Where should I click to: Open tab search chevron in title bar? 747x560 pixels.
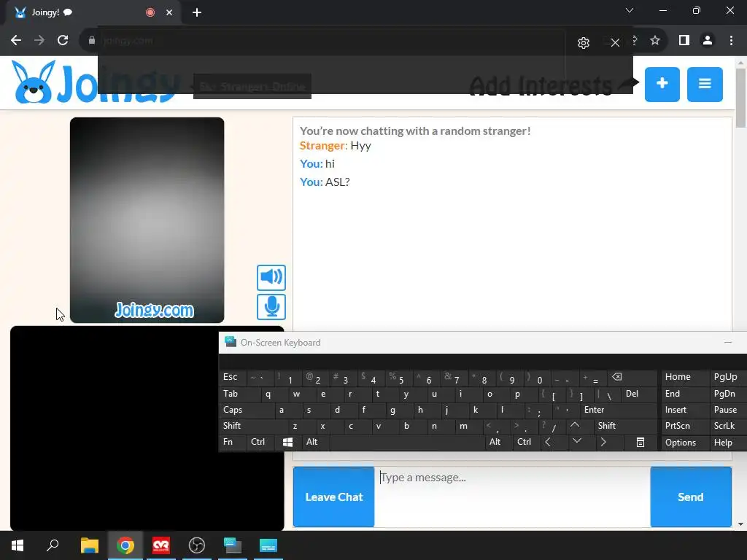click(630, 10)
